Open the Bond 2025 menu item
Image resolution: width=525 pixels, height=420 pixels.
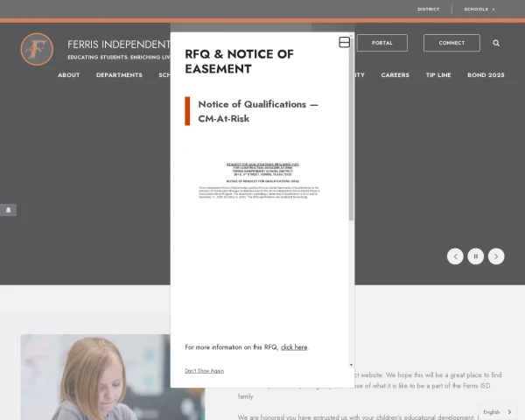(x=486, y=75)
